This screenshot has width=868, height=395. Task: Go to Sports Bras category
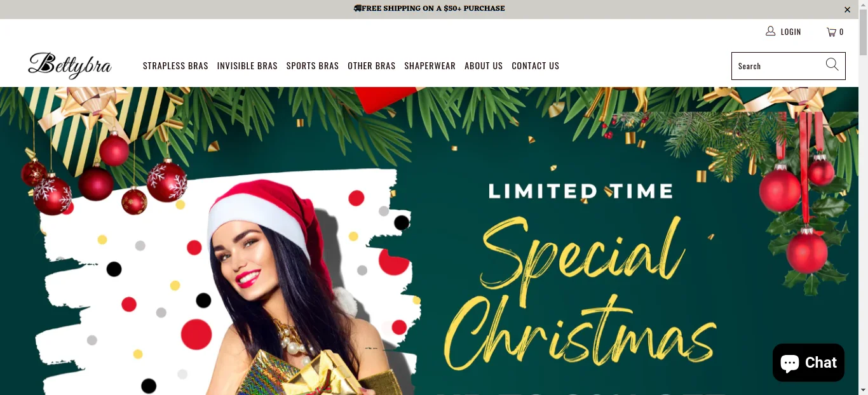(313, 66)
